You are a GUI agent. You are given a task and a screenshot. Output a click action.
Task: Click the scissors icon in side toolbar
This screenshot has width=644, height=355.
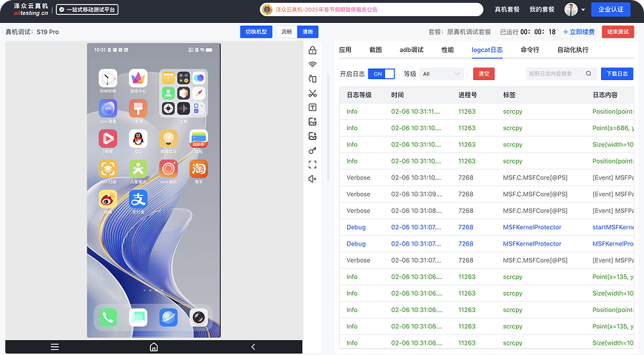click(312, 93)
